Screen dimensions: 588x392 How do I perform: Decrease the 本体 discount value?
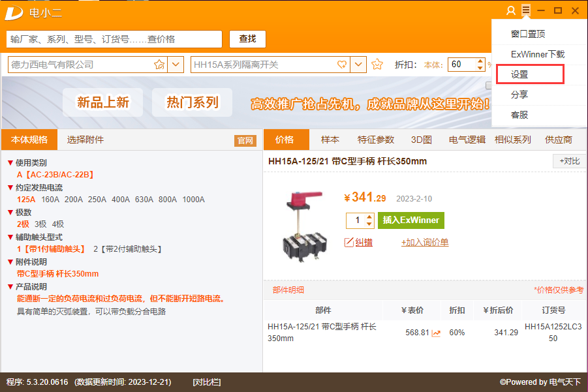[480, 68]
